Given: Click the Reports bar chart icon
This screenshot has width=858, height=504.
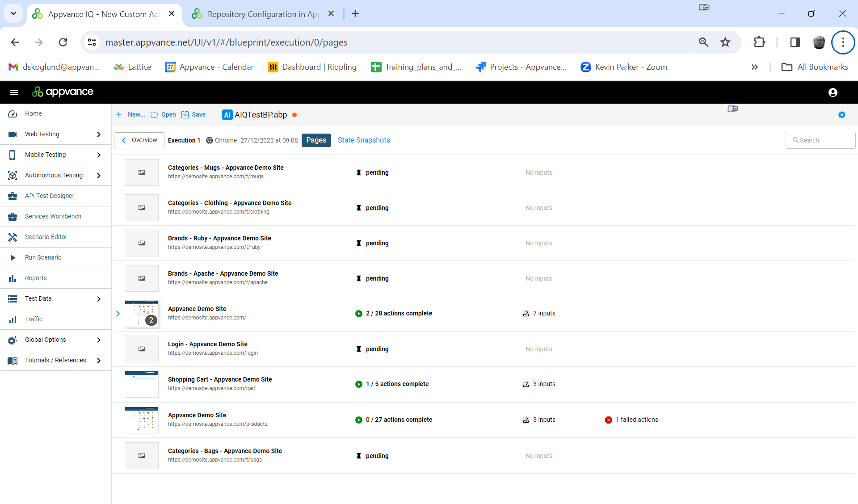Looking at the screenshot, I should click(13, 278).
